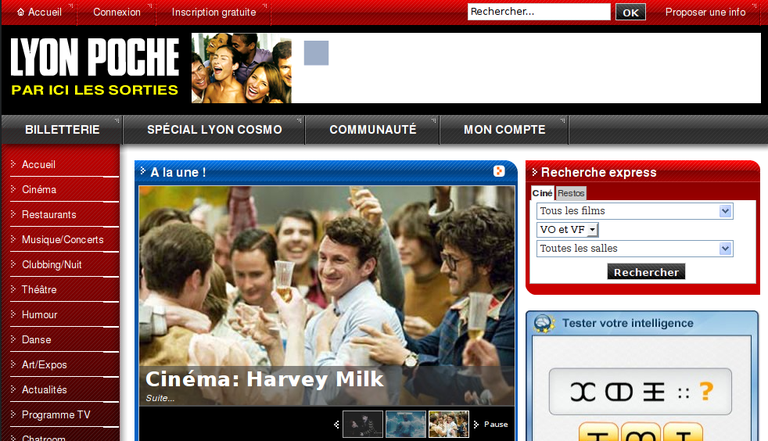This screenshot has height=441, width=768.
Task: Open Inscription gratuite
Action: click(214, 12)
